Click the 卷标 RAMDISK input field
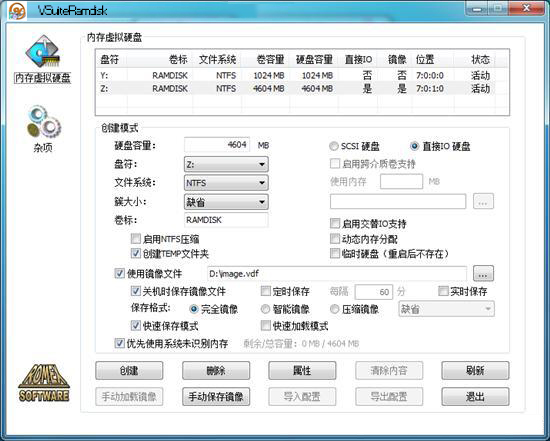The width and height of the screenshot is (550, 441). point(226,220)
